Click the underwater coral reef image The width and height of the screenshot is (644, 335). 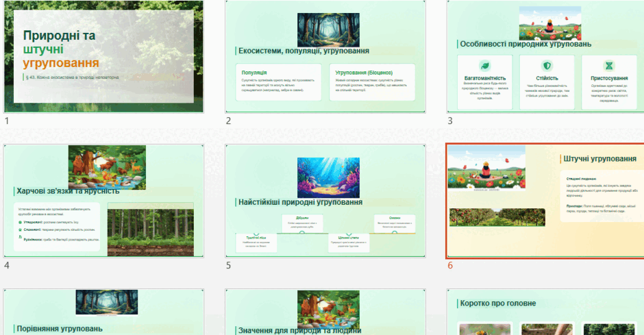tap(328, 177)
